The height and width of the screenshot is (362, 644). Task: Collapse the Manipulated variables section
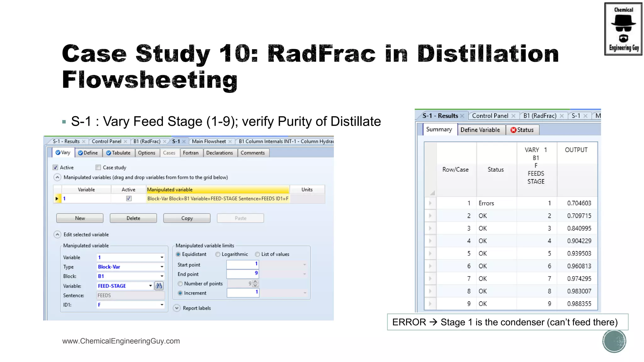pos(57,178)
